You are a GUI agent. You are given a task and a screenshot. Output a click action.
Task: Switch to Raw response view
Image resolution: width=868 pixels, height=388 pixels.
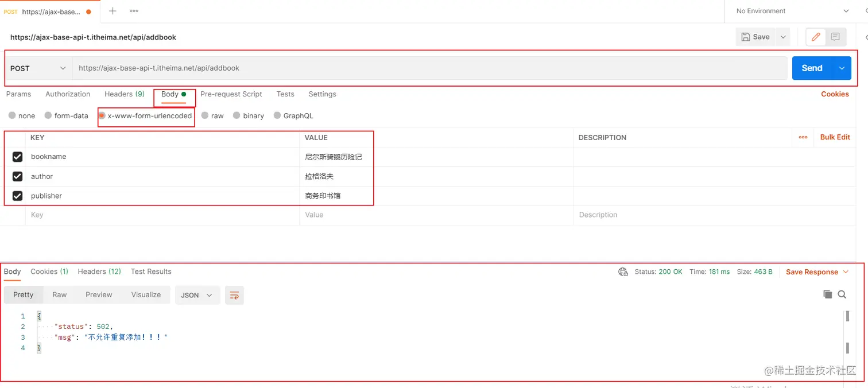click(x=60, y=295)
